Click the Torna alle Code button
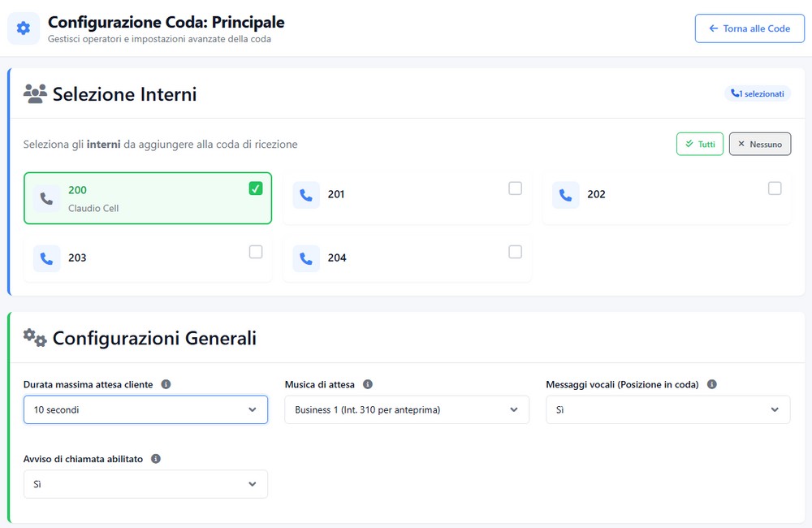Image resolution: width=812 pixels, height=528 pixels. coord(749,28)
